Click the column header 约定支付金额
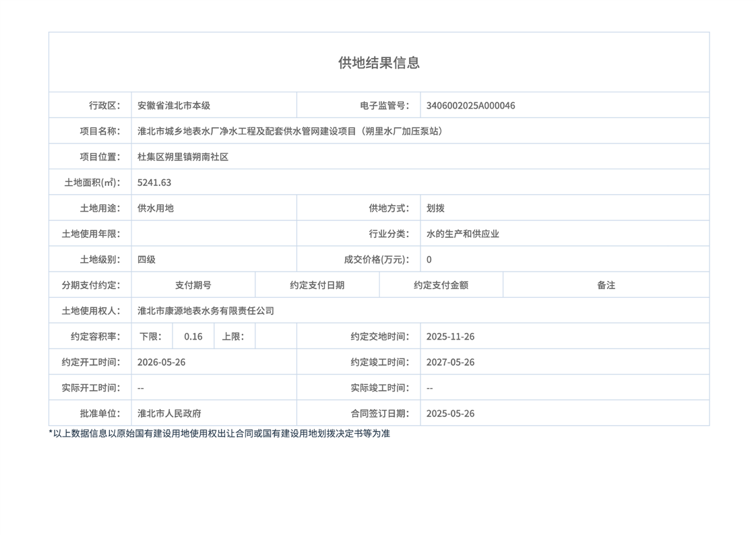Viewport: 756px width, 535px height. [x=441, y=285]
